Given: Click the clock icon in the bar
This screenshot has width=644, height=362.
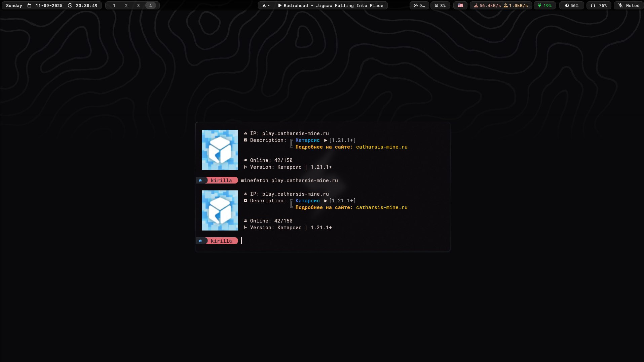Looking at the screenshot, I should coord(70,5).
